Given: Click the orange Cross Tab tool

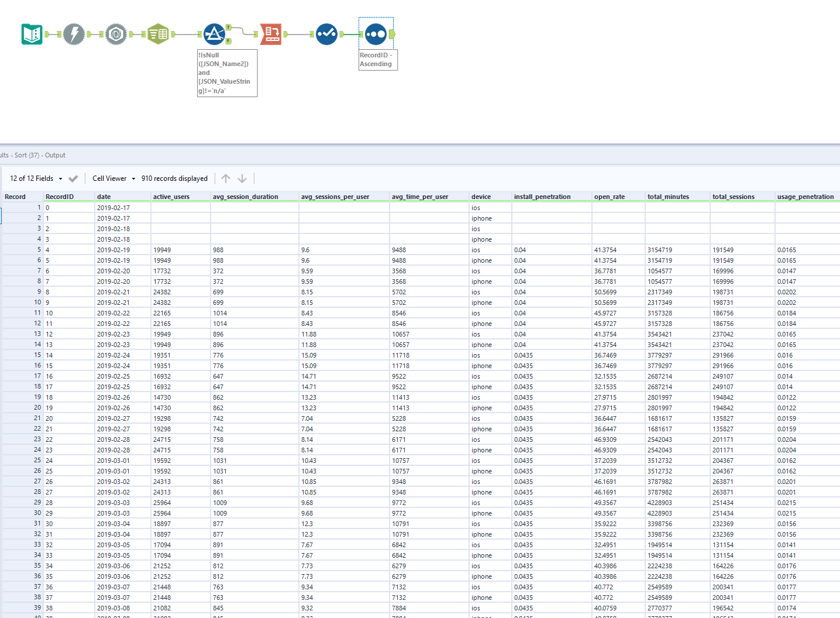Looking at the screenshot, I should tap(270, 34).
